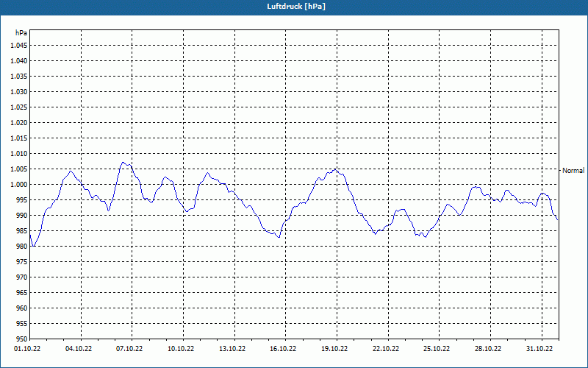Click the 16.10.22 date label
588x368 pixels.
click(x=283, y=349)
